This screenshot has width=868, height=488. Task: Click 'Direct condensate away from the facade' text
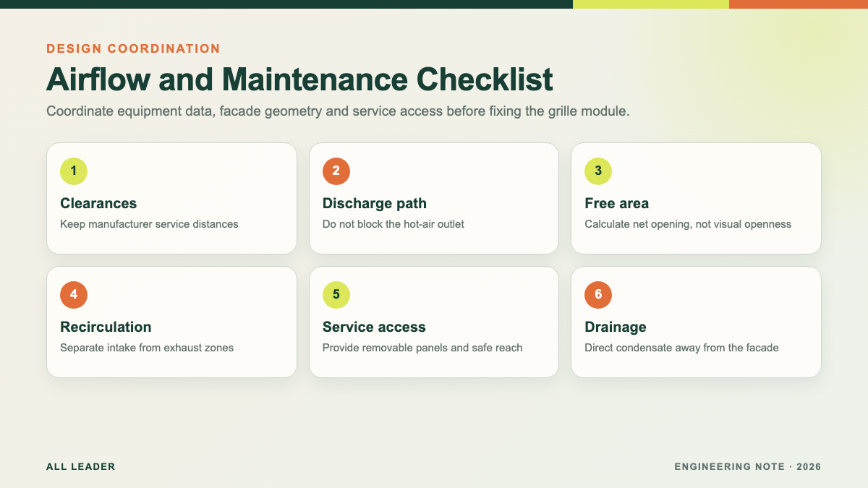click(x=681, y=348)
